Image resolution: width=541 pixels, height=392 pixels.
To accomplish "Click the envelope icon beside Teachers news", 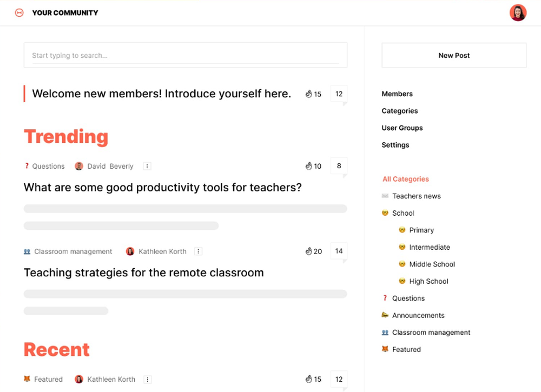I will (384, 196).
